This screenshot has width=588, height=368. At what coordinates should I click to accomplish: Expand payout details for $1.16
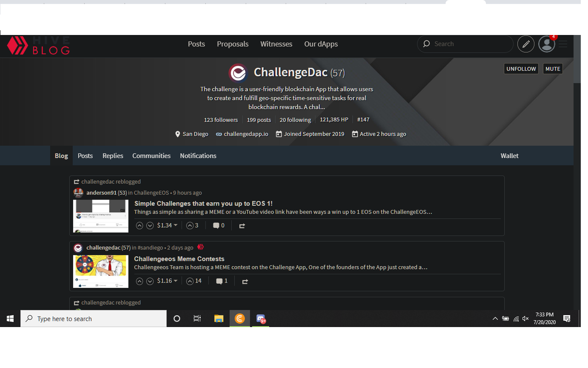[167, 281]
